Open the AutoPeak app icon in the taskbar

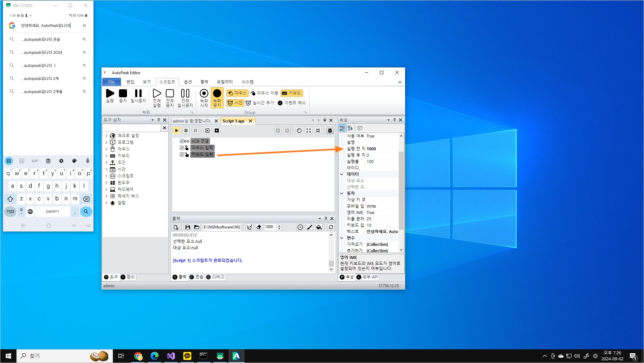pyautogui.click(x=236, y=356)
